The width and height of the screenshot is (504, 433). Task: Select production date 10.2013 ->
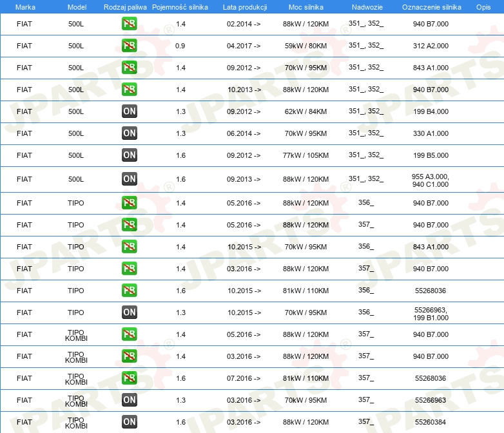coord(244,90)
